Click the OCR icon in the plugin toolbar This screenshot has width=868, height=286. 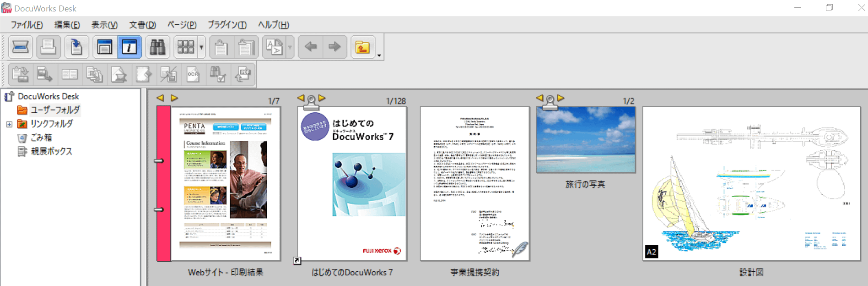click(193, 74)
